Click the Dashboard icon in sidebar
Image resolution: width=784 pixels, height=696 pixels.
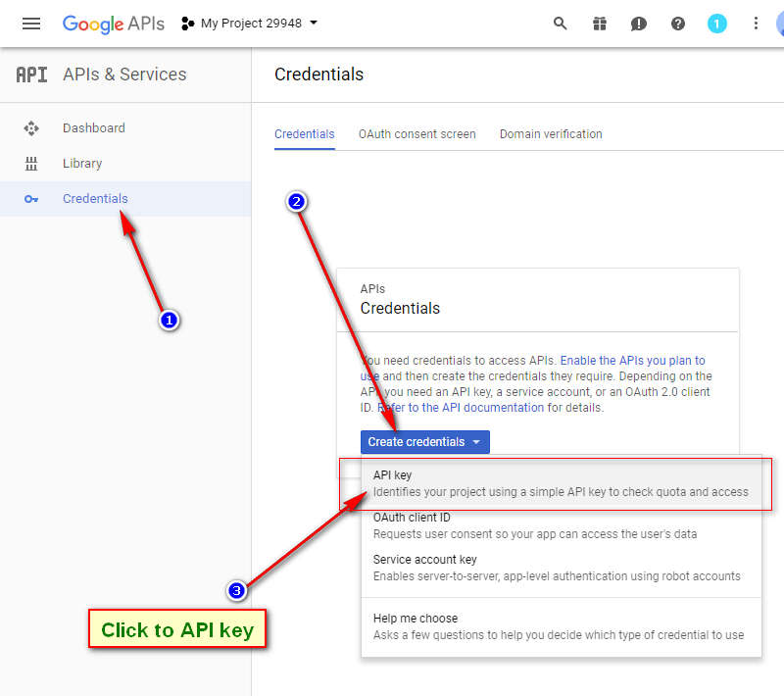coord(31,128)
